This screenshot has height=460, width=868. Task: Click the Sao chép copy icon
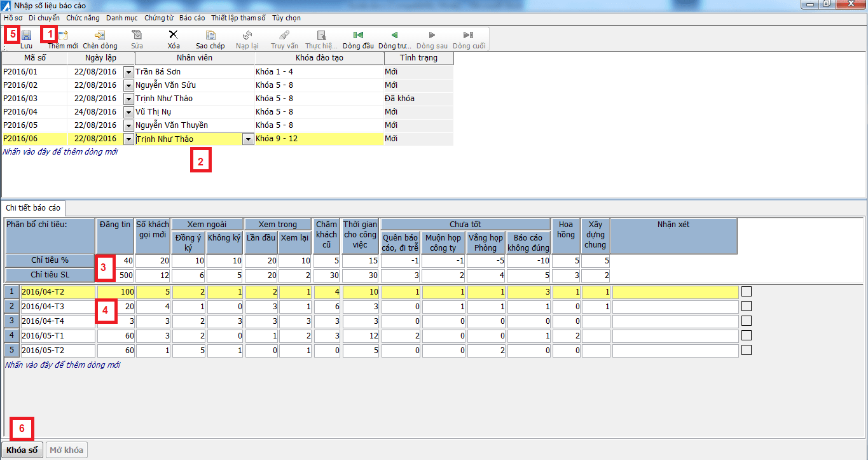click(x=210, y=36)
